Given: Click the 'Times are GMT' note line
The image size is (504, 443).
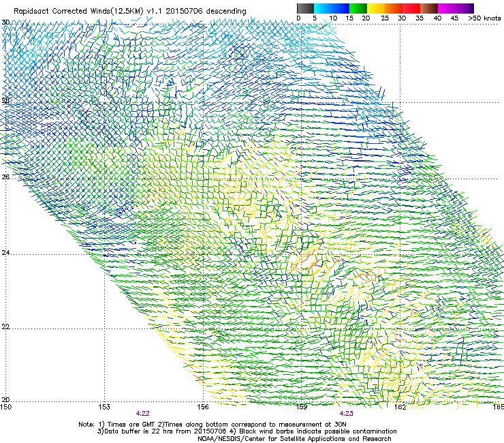Looking at the screenshot, I should pos(212,425).
